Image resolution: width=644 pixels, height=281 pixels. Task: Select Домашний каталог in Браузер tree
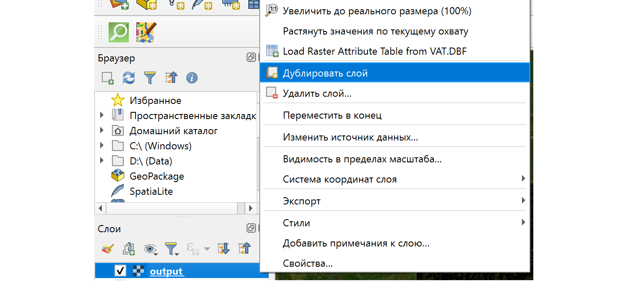point(174,131)
